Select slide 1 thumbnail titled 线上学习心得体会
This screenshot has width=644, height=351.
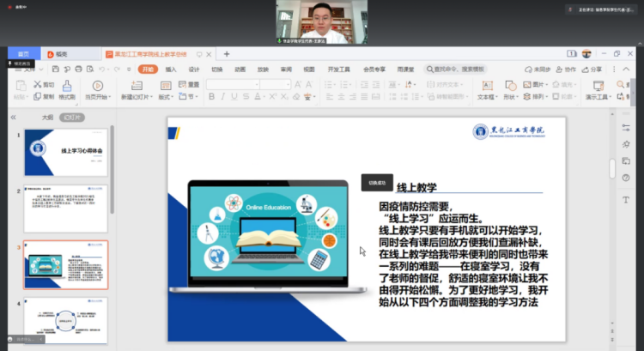(x=65, y=153)
